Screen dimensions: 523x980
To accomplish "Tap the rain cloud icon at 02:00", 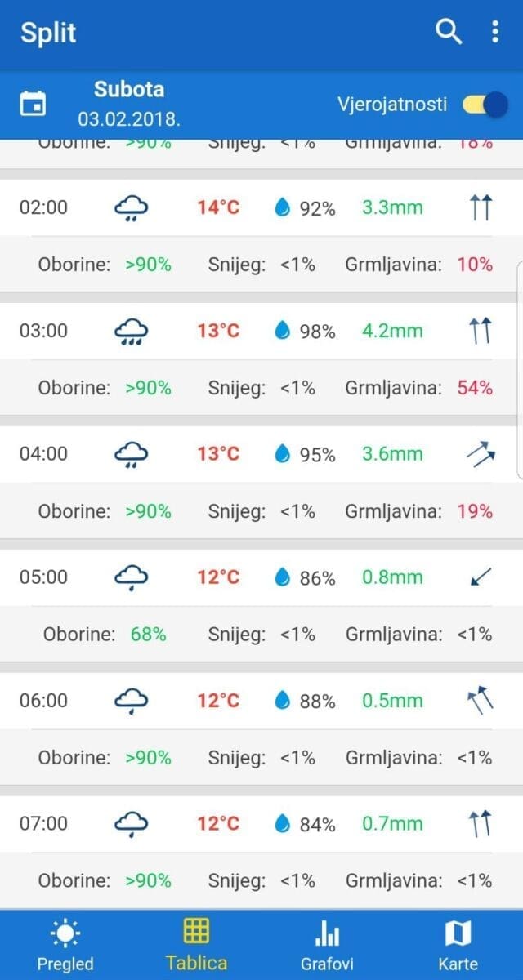I will (131, 208).
